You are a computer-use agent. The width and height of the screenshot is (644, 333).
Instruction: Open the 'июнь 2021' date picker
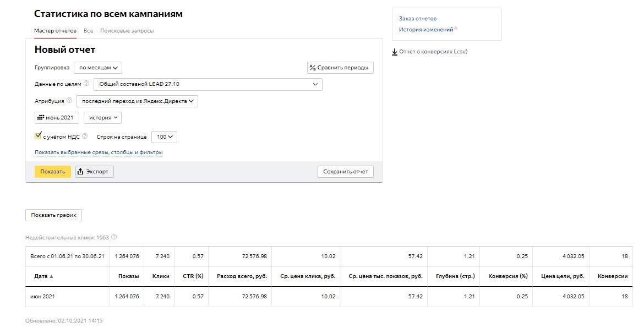click(x=57, y=118)
